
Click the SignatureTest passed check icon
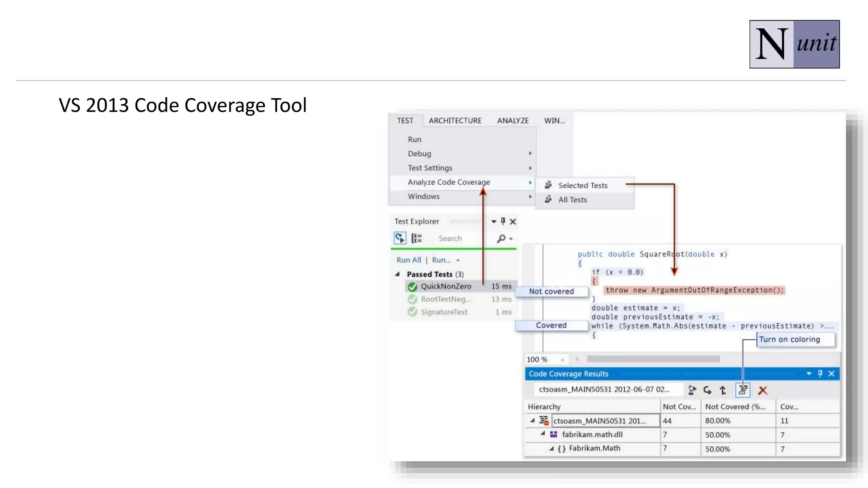[412, 312]
